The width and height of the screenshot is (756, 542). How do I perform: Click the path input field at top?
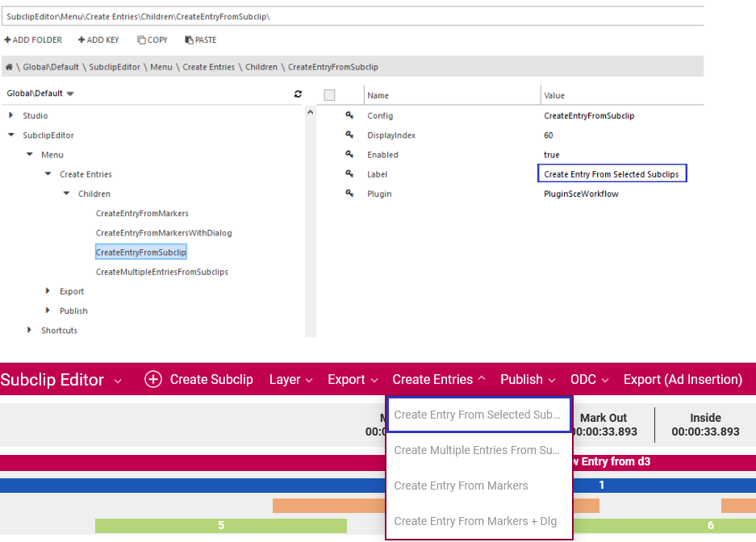click(352, 16)
